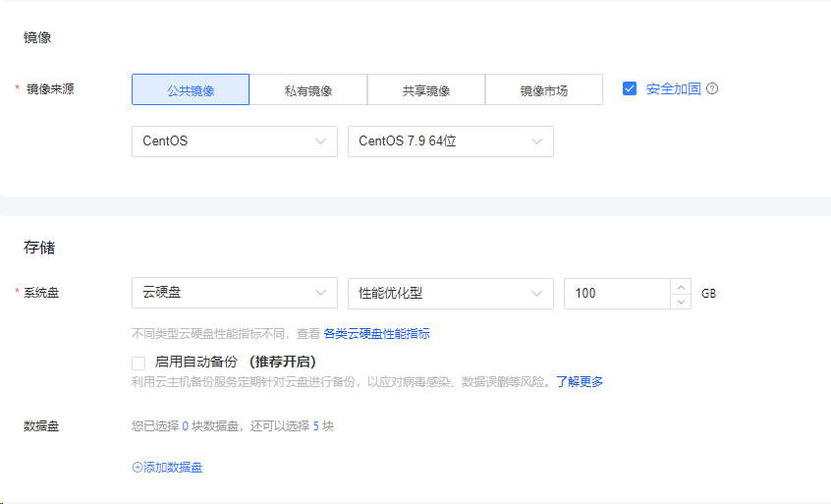This screenshot has width=831, height=504.
Task: Open the CentOS 7.9 64位 version dropdown
Action: [x=450, y=141]
